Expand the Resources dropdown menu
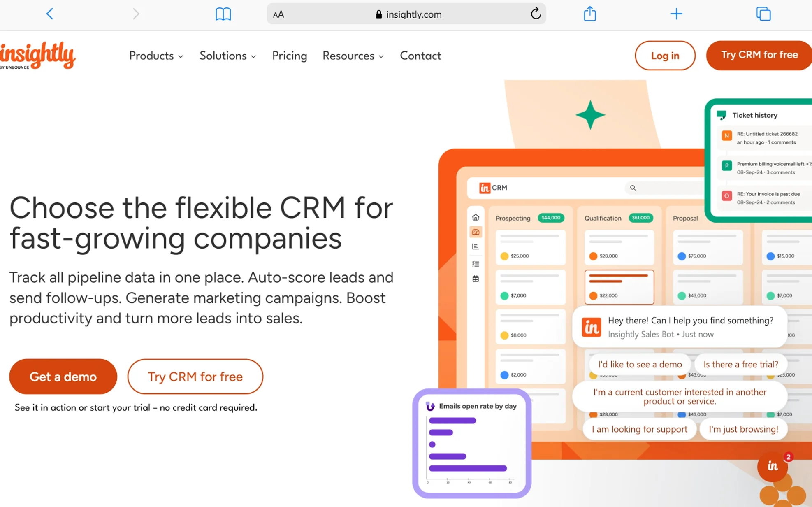The width and height of the screenshot is (812, 507). (x=353, y=56)
